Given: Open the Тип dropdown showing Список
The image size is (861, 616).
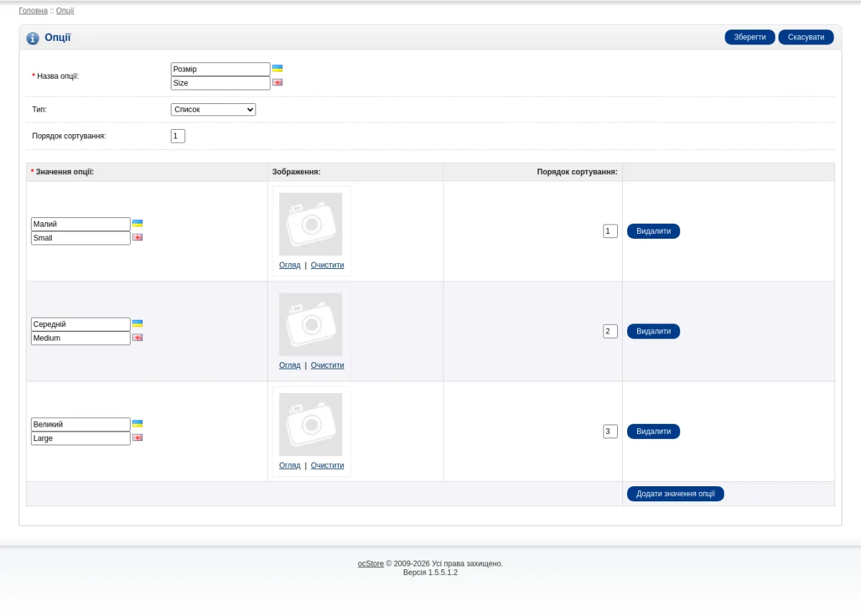Looking at the screenshot, I should (x=213, y=110).
